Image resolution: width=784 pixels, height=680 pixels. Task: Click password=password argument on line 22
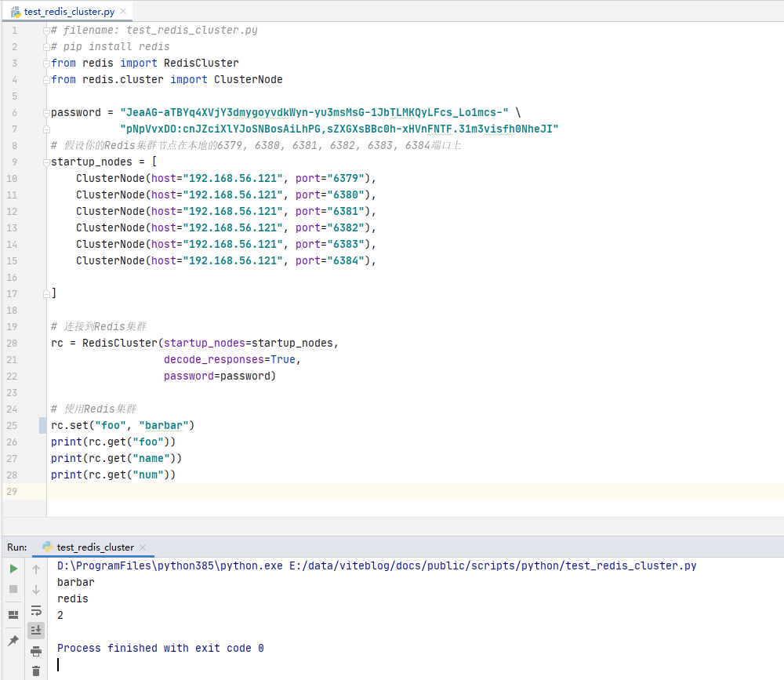pos(217,376)
